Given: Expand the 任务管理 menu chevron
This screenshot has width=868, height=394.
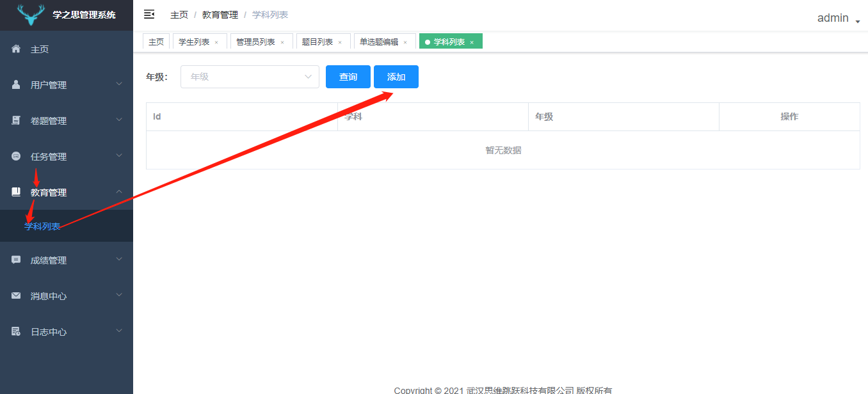Looking at the screenshot, I should (x=119, y=155).
